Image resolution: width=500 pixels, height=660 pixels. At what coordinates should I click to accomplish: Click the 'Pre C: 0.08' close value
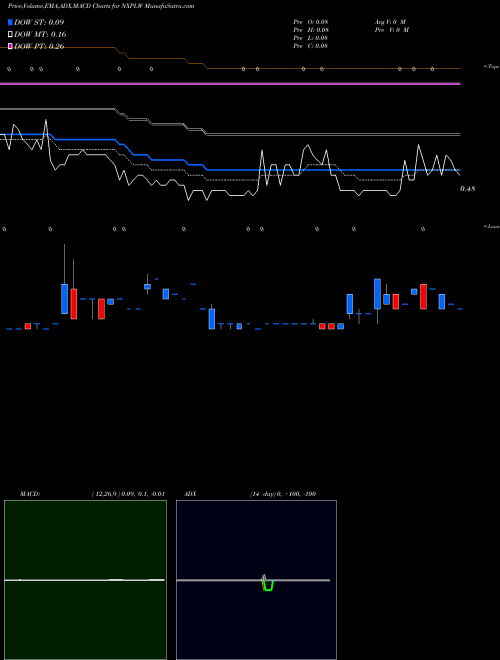click(311, 46)
